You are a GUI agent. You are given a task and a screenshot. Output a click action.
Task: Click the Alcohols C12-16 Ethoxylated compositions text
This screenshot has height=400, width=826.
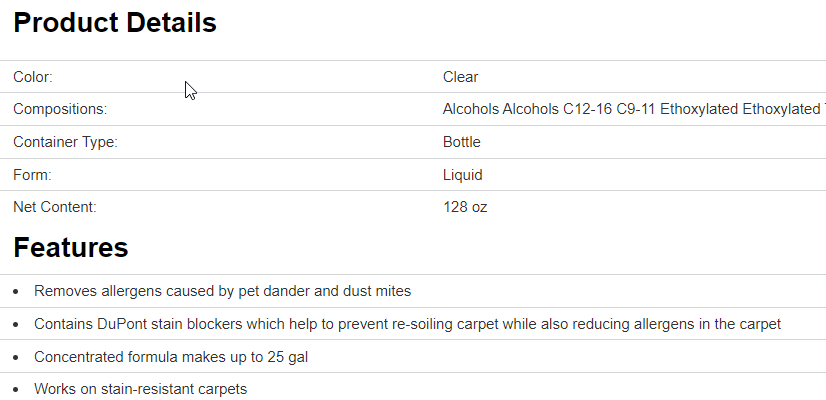[x=632, y=109]
